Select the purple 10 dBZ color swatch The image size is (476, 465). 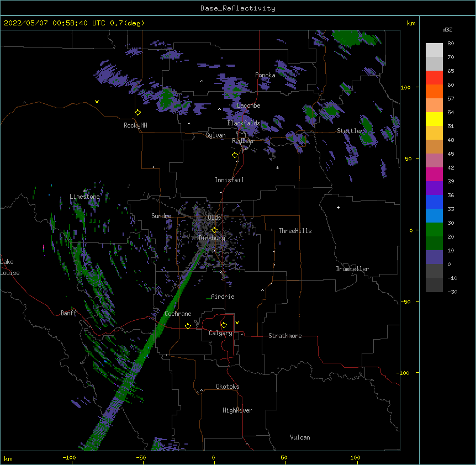pyautogui.click(x=434, y=257)
